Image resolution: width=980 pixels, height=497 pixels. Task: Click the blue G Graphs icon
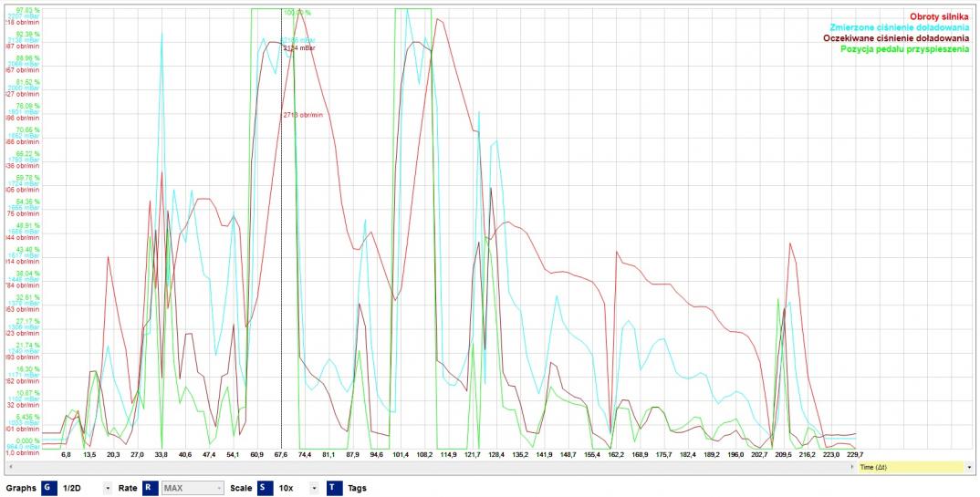click(x=49, y=488)
